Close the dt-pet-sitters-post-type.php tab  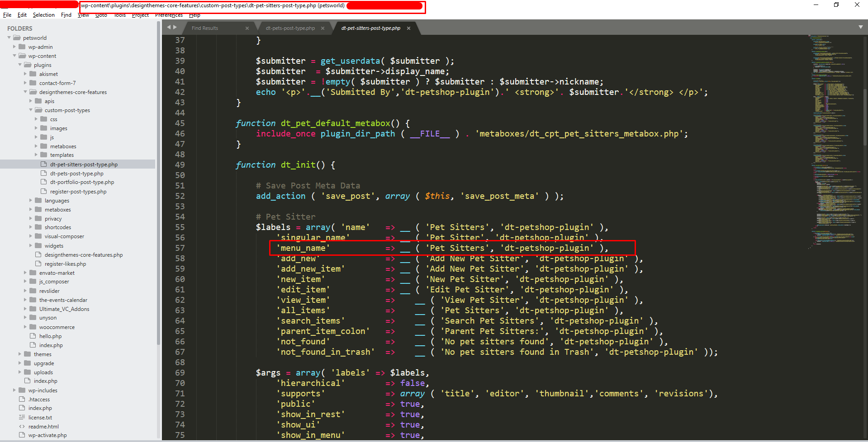click(x=408, y=28)
